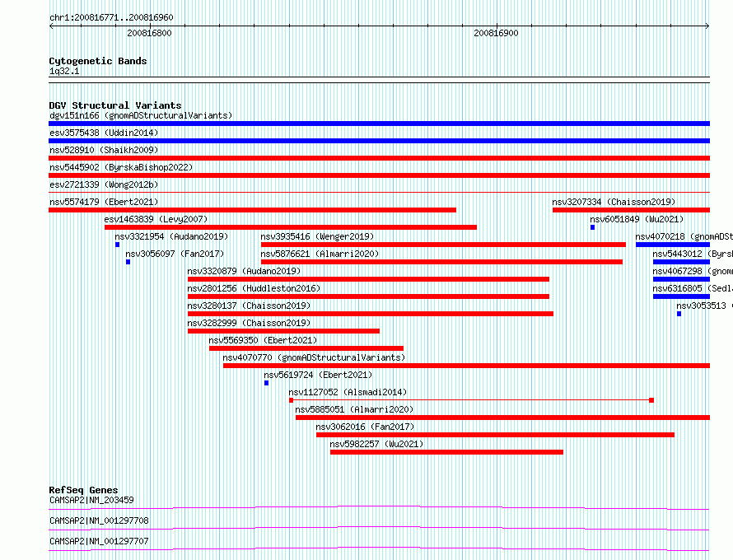Click the dgv151n166 gnomADStructuralVariants blue bar
Screen dimensions: 733x560
coord(379,124)
